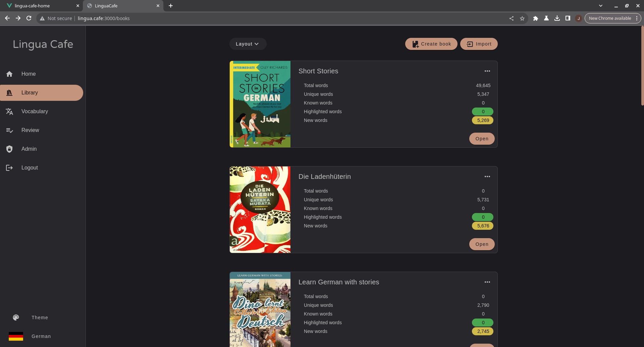Click the browser address bar URL

coord(104,18)
